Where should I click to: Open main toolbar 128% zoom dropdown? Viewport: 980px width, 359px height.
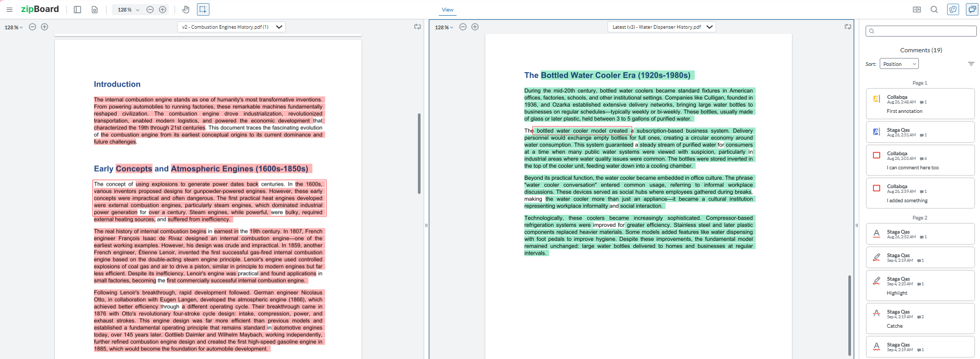(129, 9)
